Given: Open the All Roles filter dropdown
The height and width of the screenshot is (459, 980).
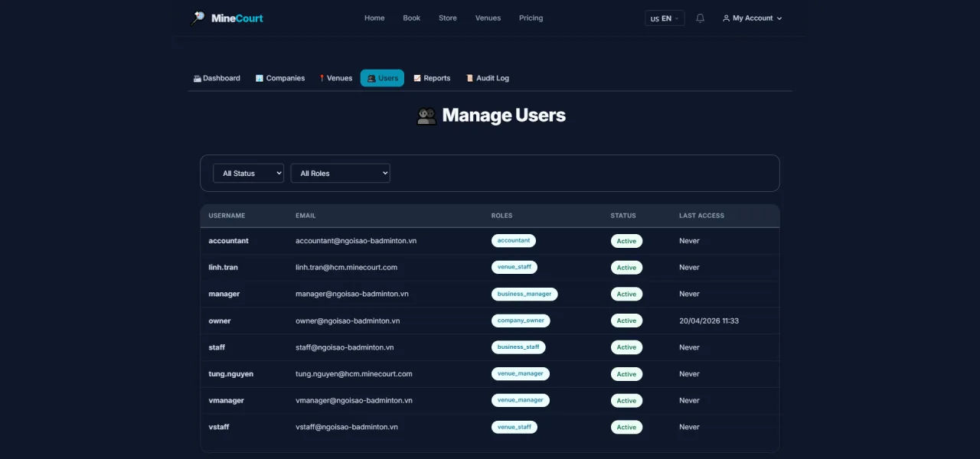Looking at the screenshot, I should click(x=340, y=173).
